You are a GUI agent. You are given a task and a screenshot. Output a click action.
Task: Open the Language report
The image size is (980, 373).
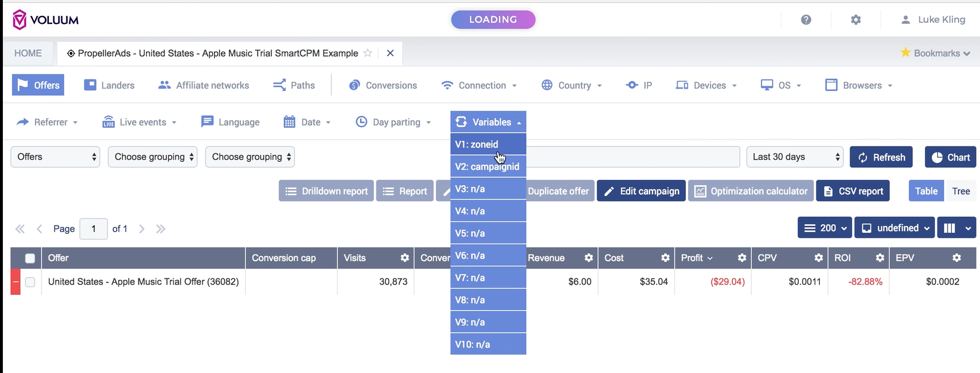[230, 122]
